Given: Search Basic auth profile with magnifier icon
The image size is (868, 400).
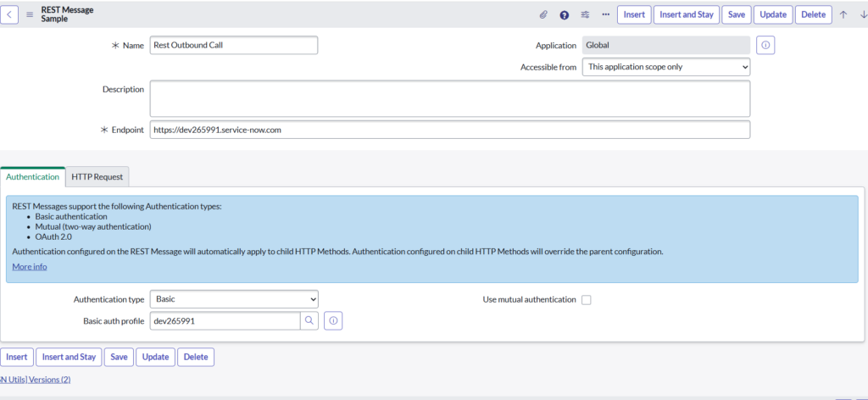Looking at the screenshot, I should click(x=310, y=320).
